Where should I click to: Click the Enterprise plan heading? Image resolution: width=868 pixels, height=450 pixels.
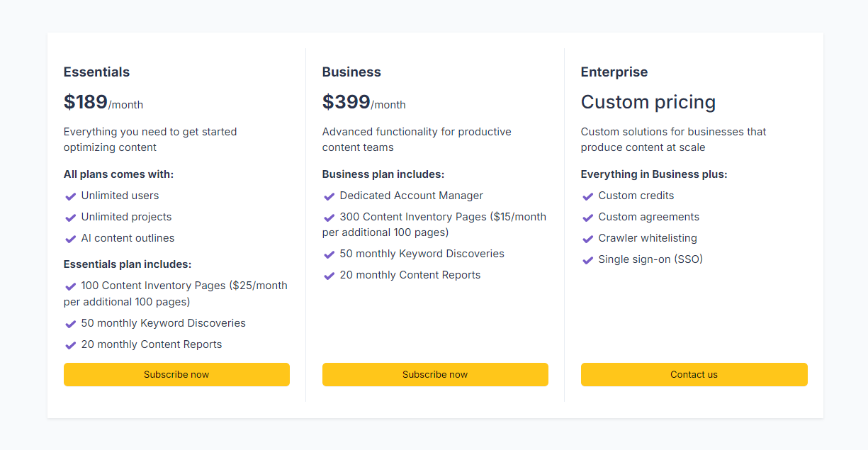point(614,72)
